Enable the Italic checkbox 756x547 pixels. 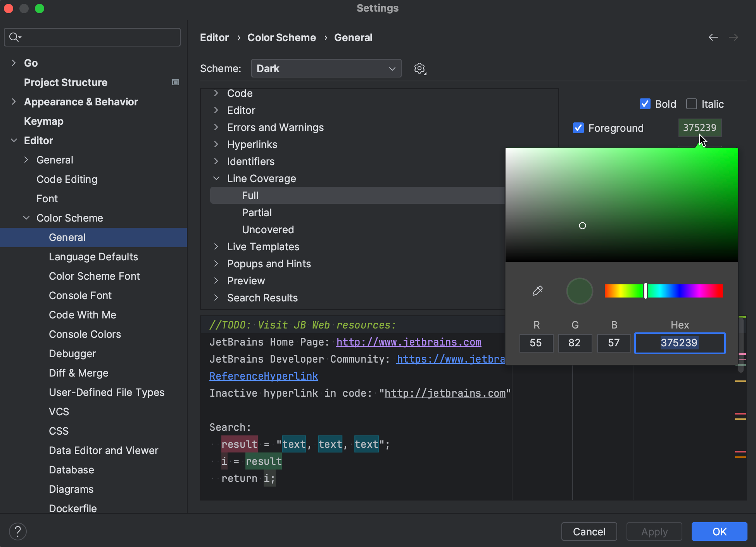692,104
